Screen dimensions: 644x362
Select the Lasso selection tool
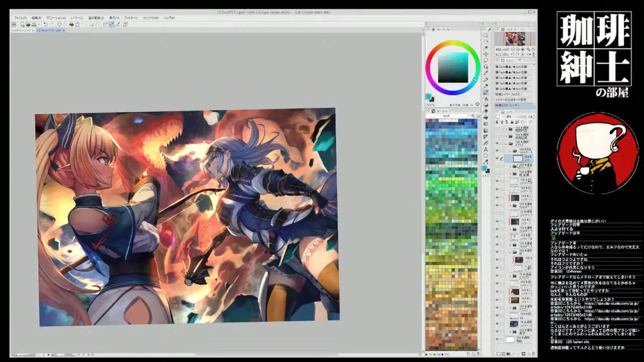pos(486,60)
